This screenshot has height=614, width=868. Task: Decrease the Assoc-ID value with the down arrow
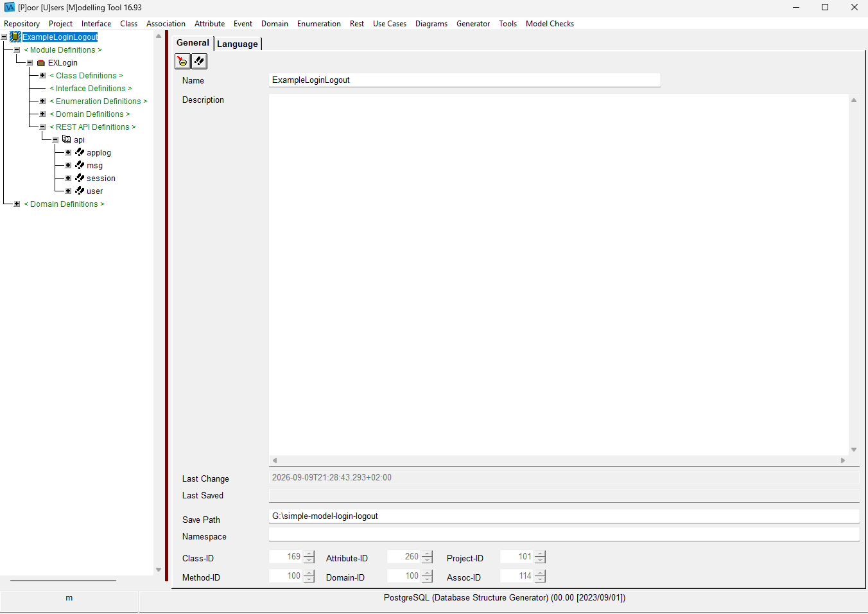point(541,579)
